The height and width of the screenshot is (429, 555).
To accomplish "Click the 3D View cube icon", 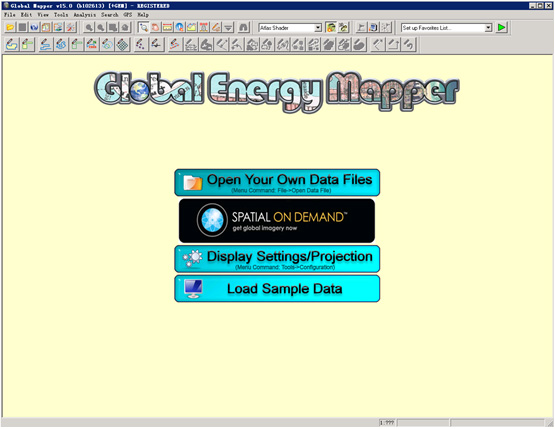I will point(373,27).
